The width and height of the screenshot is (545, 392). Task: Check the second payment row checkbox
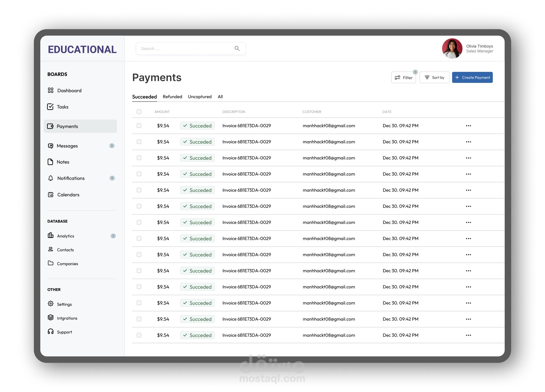(x=139, y=142)
